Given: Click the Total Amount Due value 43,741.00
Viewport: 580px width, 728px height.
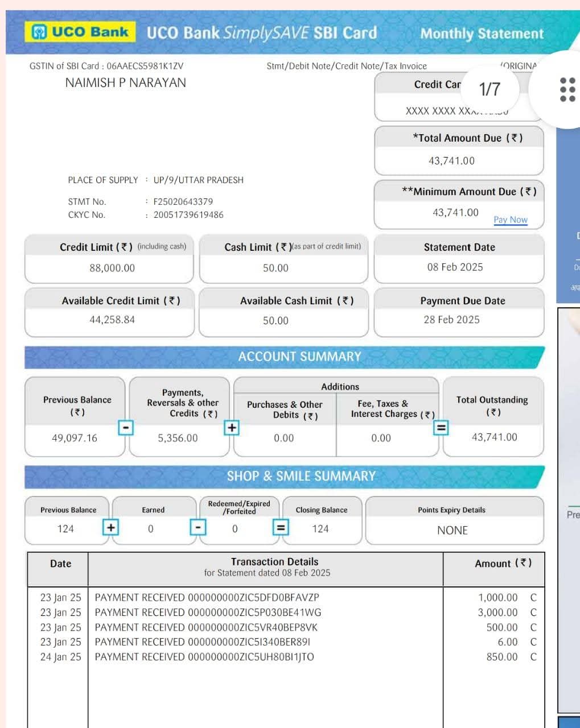Looking at the screenshot, I should click(451, 160).
